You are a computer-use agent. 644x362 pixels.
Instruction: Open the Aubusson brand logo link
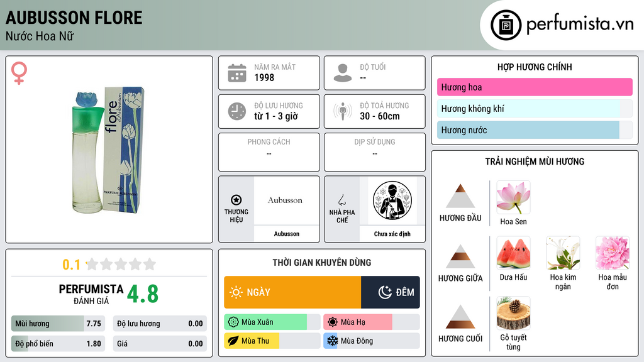coord(286,200)
